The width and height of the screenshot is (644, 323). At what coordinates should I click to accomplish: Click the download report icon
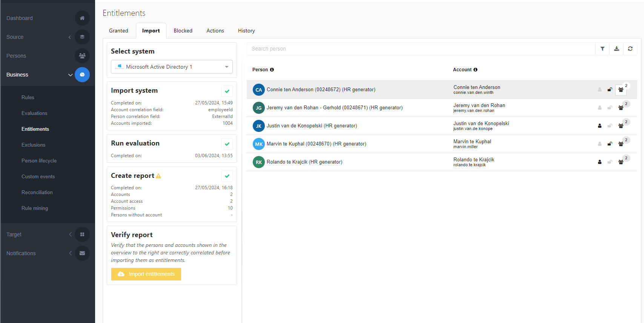(x=616, y=49)
